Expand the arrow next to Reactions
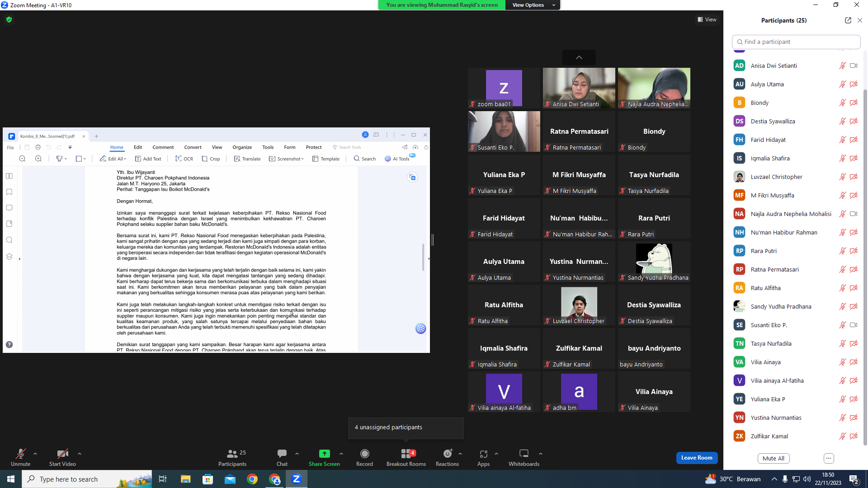Viewport: 868px width, 488px height. pyautogui.click(x=460, y=454)
